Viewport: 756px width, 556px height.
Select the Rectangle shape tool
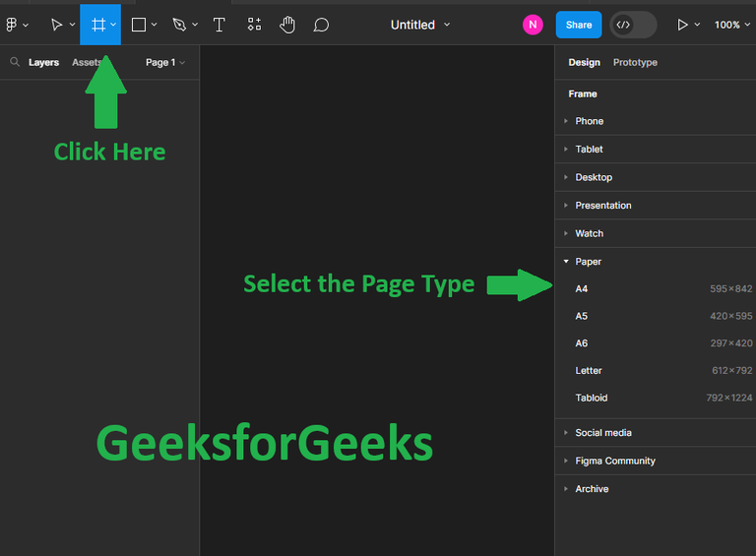click(x=139, y=25)
